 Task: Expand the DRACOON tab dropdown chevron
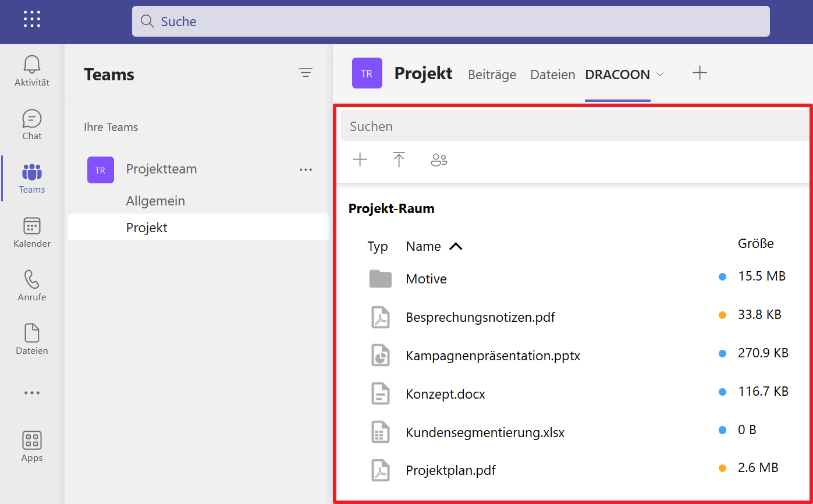(660, 74)
